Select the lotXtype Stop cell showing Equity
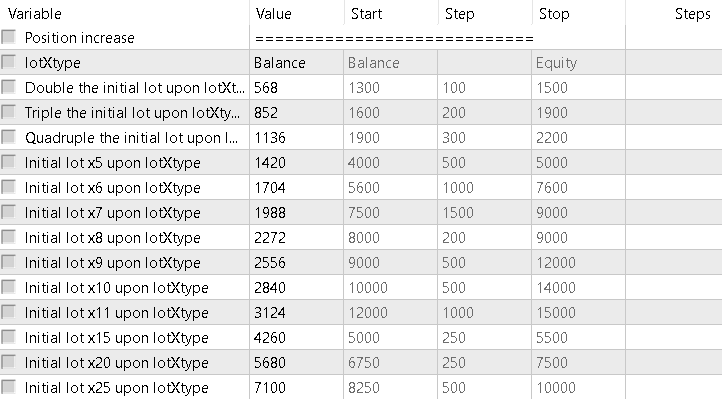 click(578, 63)
